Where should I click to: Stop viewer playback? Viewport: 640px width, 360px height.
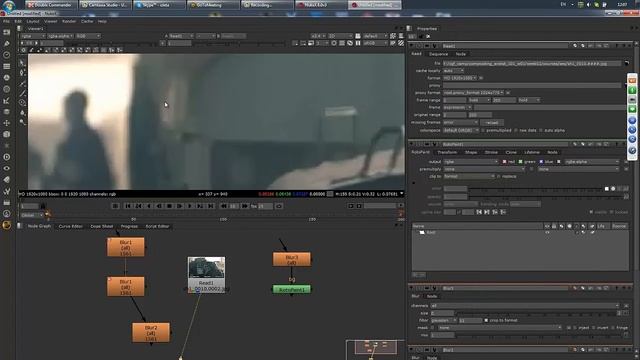[169, 206]
